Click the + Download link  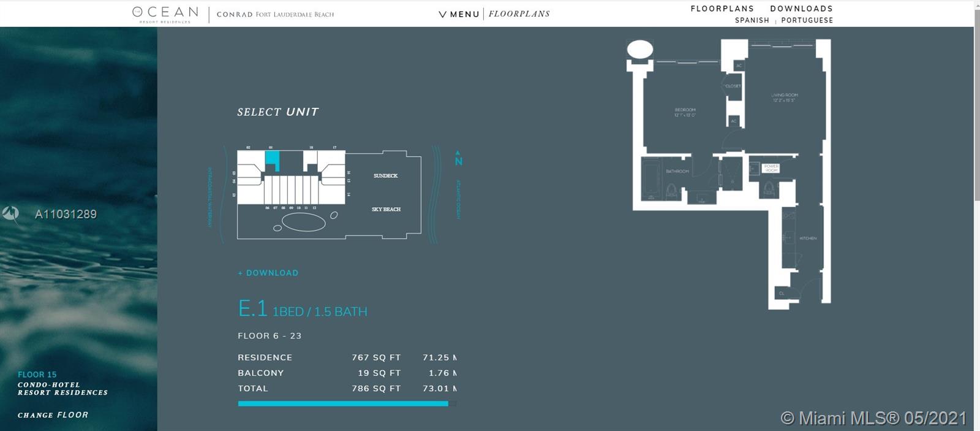coord(268,273)
